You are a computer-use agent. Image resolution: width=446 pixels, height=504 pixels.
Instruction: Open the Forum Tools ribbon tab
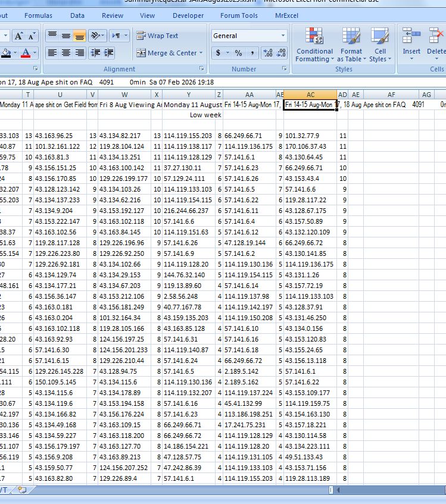pos(239,15)
